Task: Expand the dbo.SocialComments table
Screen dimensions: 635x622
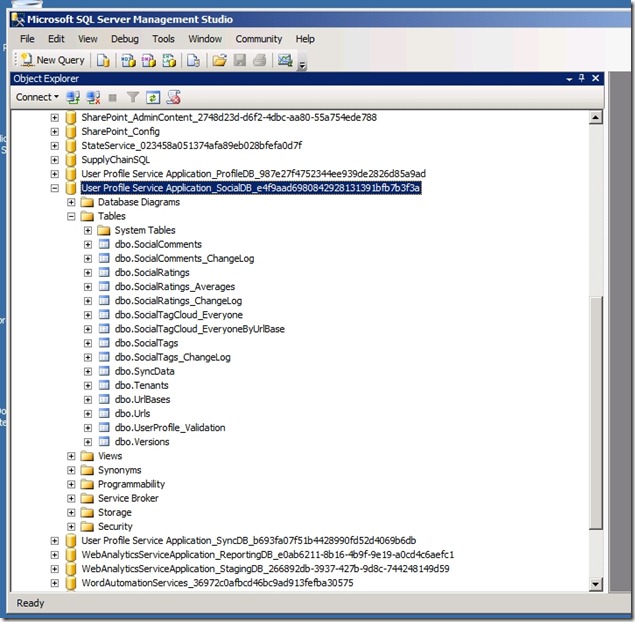Action: click(88, 244)
